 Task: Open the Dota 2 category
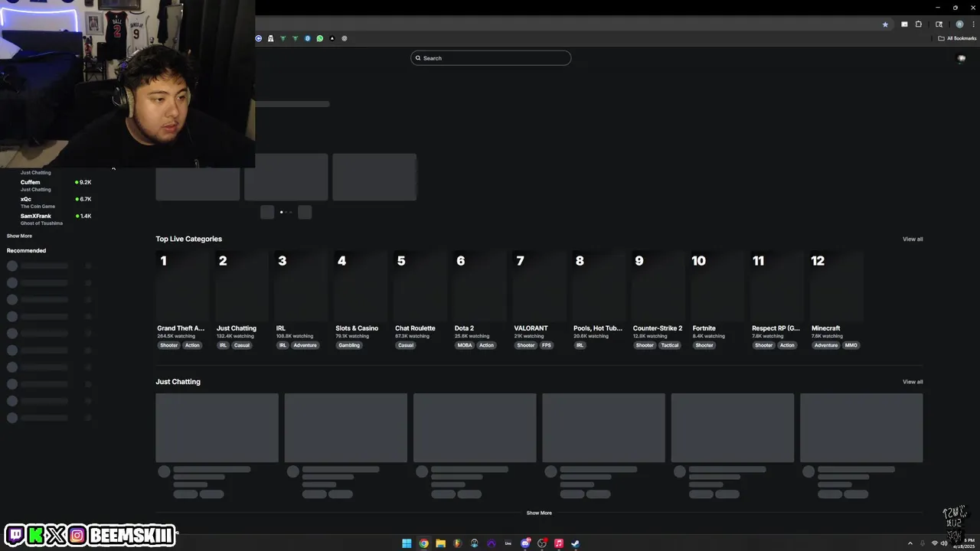coord(480,299)
